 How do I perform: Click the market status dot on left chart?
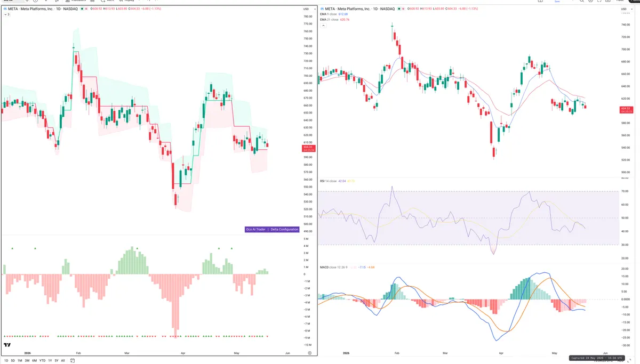[x=82, y=9]
